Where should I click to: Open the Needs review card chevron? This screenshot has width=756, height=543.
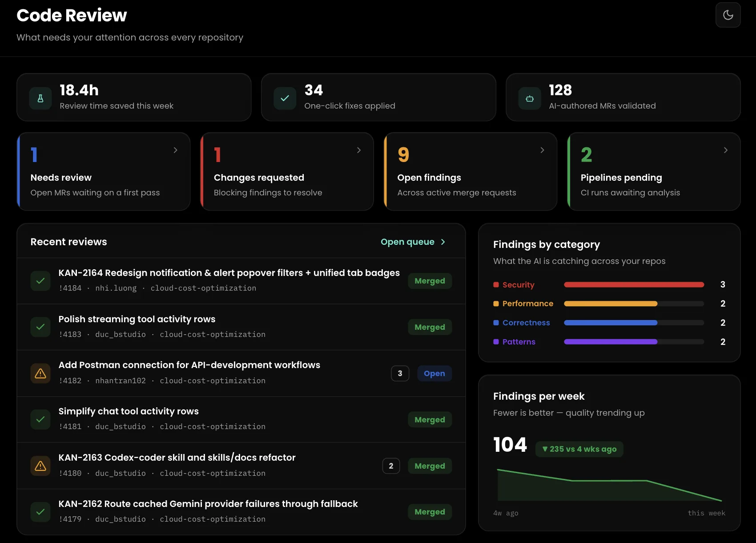coord(175,150)
